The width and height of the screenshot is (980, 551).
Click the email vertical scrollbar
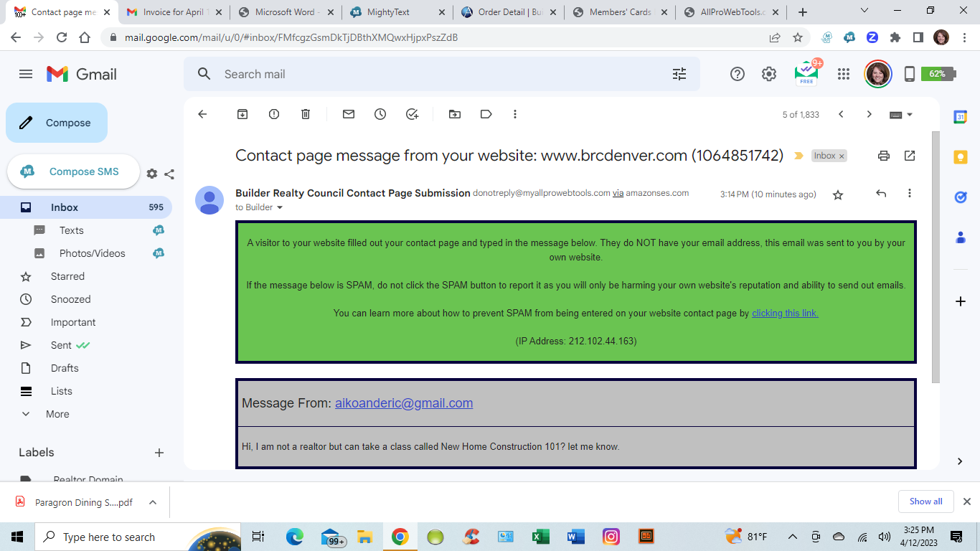coord(935,257)
